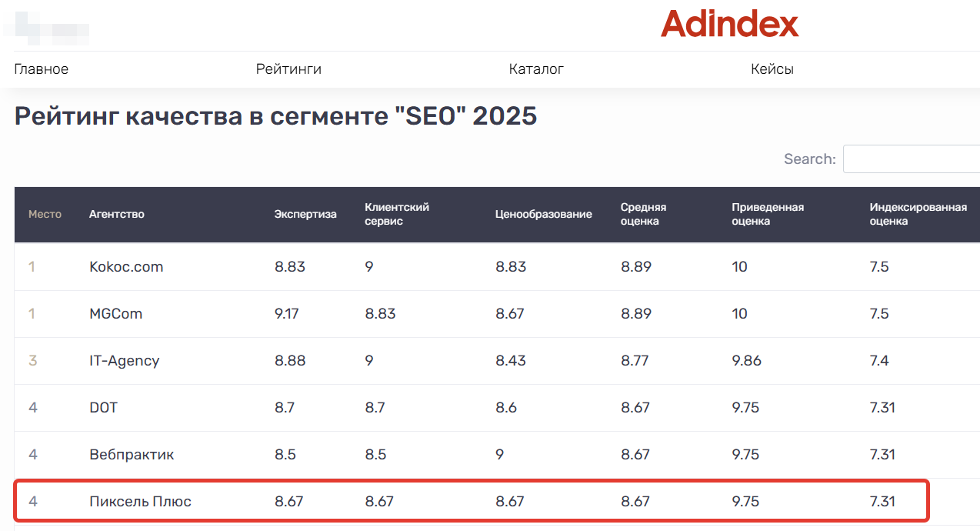Click the highlighted Пиксель Плюс row

coord(140,502)
